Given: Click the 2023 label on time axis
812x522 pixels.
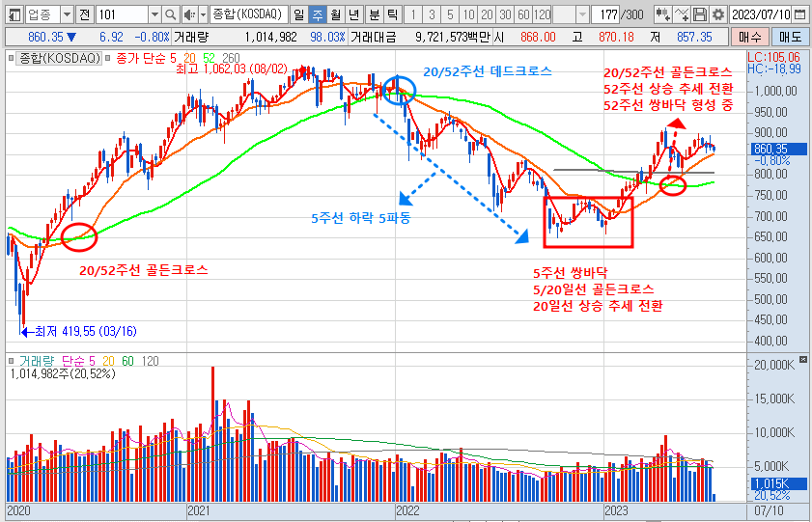Looking at the screenshot, I should click(616, 511).
